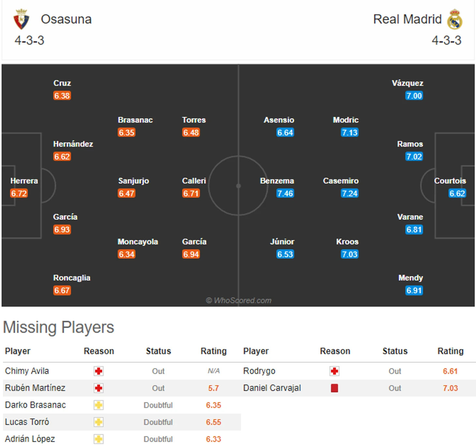Click Lucas Torró's yellow doubtful cross icon
Screen dimensions: 476x448
[x=98, y=422]
